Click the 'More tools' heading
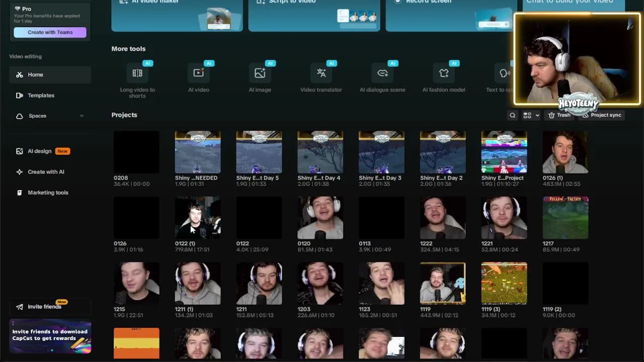Viewport: 644px width, 362px height. point(128,49)
